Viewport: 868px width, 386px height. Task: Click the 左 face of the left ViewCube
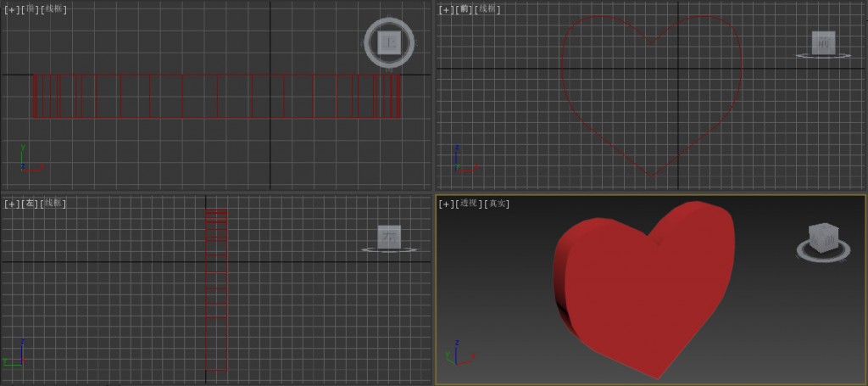(x=389, y=237)
